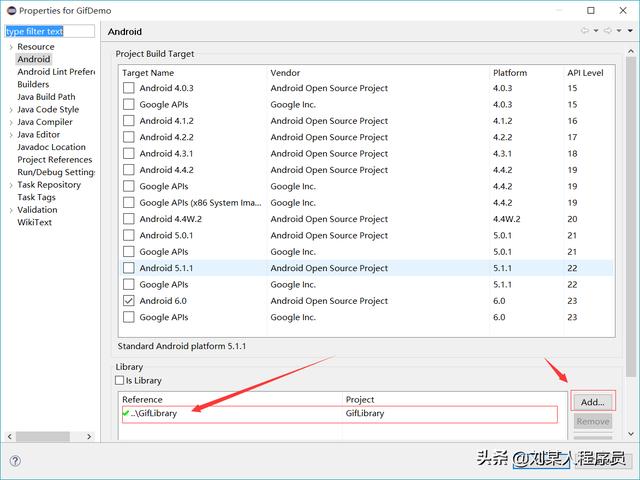This screenshot has height=480, width=640.
Task: Click the help question mark icon
Action: 15,461
